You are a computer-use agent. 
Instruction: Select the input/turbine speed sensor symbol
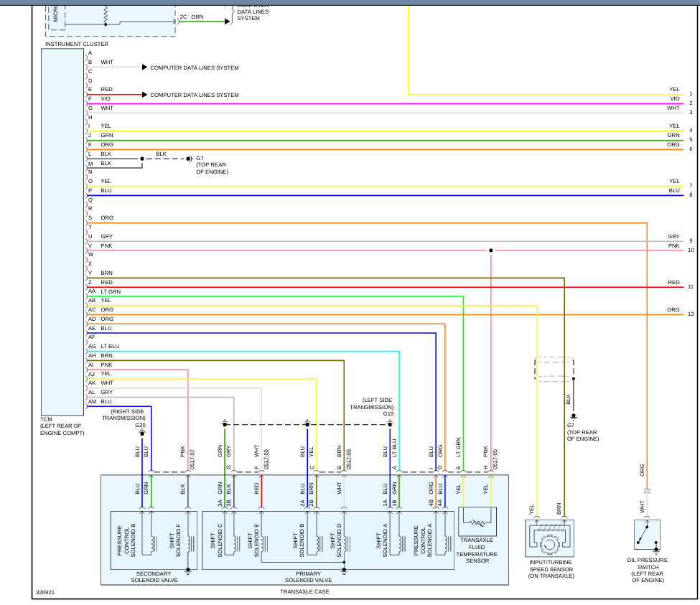pos(549,543)
